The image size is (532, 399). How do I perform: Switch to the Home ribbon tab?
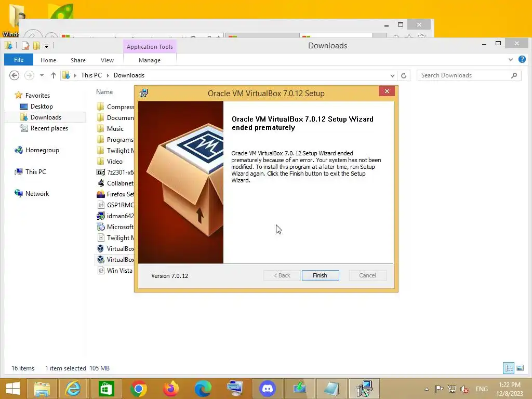pos(48,60)
